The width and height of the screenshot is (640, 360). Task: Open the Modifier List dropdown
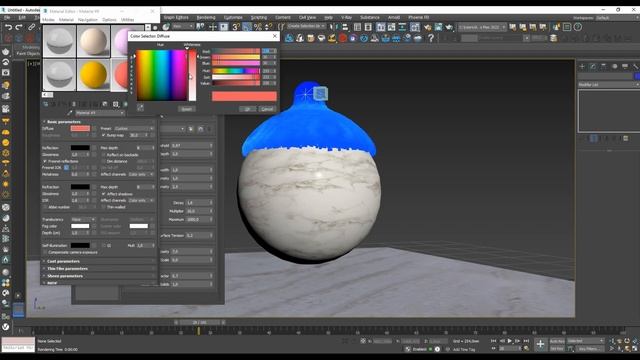[609, 84]
